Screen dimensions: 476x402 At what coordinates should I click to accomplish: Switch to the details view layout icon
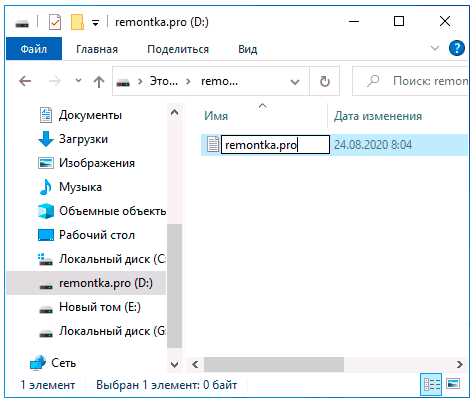(x=432, y=384)
